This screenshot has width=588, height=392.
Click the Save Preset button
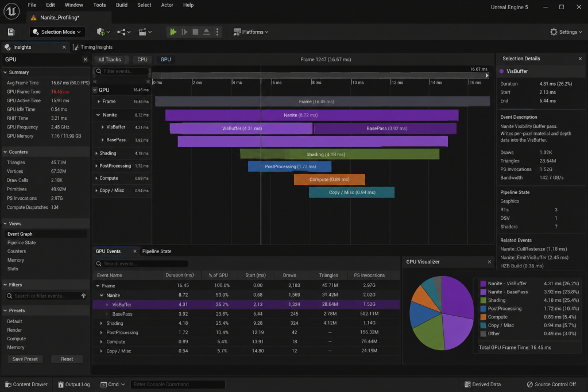tap(25, 359)
